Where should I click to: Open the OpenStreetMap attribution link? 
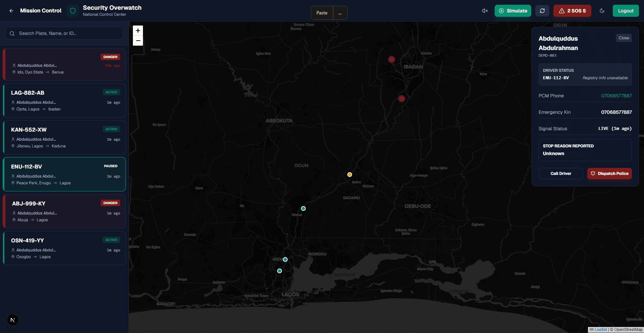(628, 330)
